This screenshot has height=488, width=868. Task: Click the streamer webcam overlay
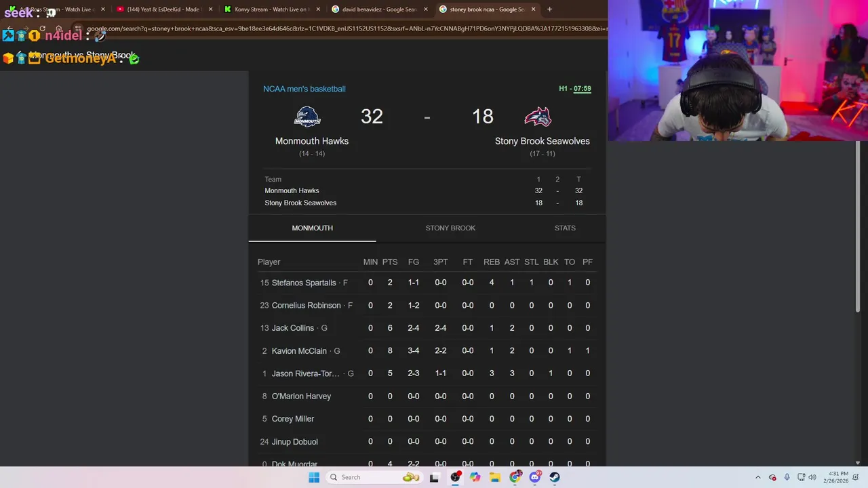click(x=738, y=70)
